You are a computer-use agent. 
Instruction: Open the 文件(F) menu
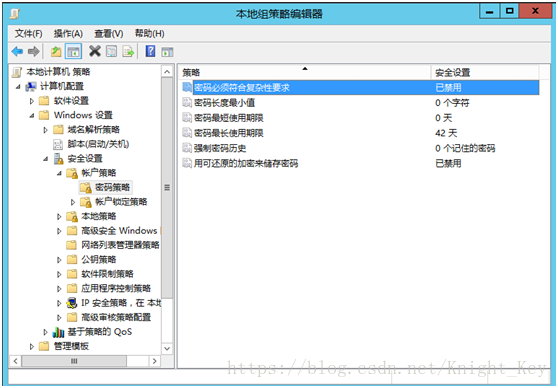point(28,33)
